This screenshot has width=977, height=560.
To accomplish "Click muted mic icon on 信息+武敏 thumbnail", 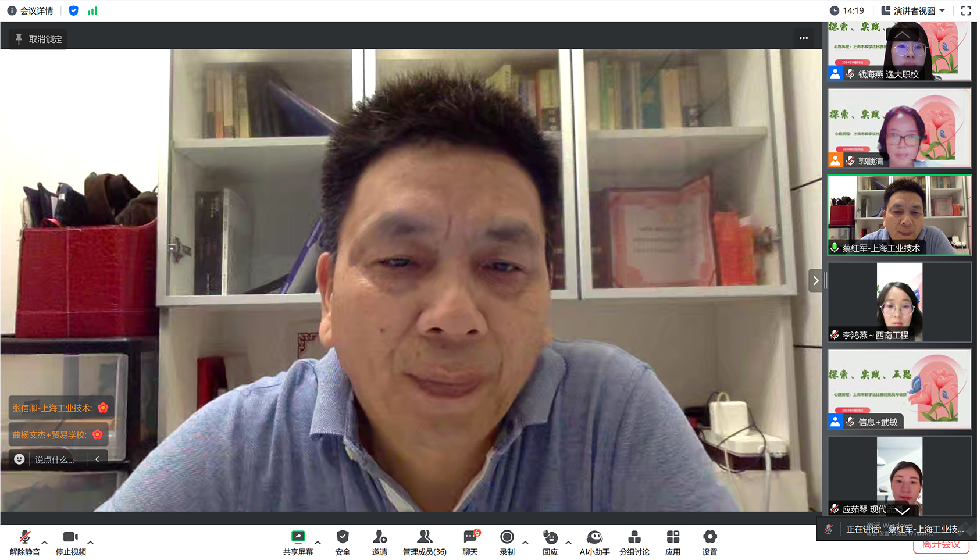I will (850, 422).
